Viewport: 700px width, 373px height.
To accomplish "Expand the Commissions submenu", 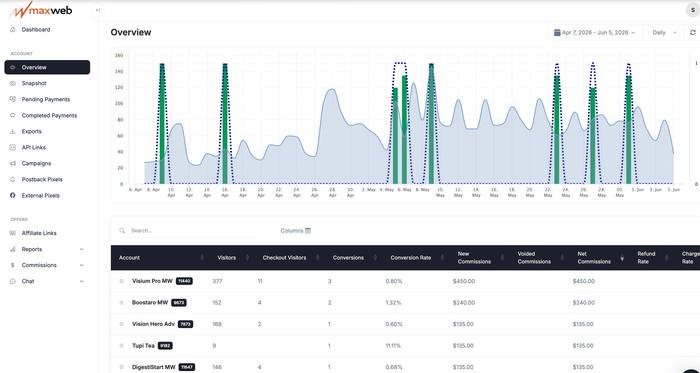I will pos(82,265).
